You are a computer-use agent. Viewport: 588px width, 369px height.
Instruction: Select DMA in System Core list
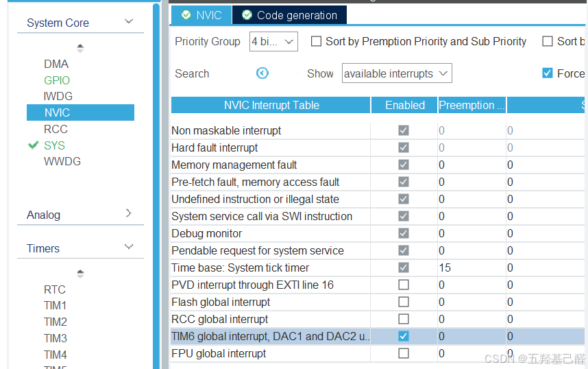[56, 64]
